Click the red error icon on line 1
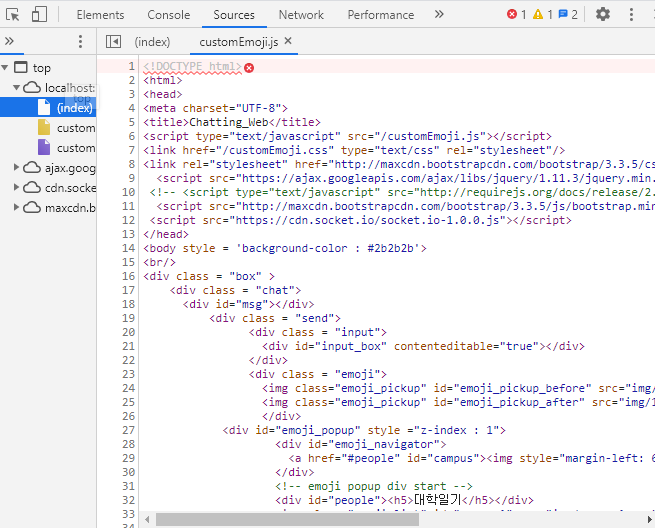 pyautogui.click(x=249, y=68)
